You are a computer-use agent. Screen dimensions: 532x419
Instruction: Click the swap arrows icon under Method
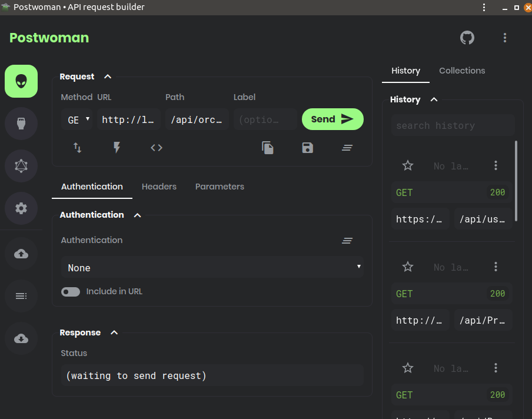(x=77, y=148)
